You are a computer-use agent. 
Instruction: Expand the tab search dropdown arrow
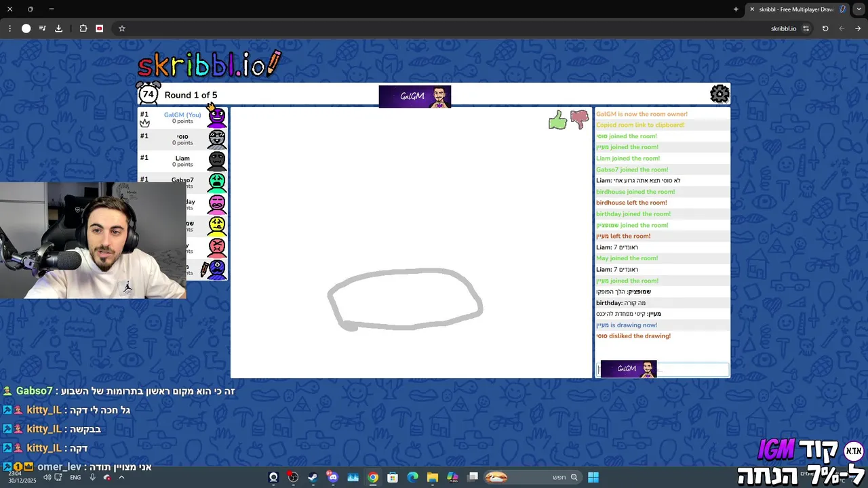pos(860,9)
